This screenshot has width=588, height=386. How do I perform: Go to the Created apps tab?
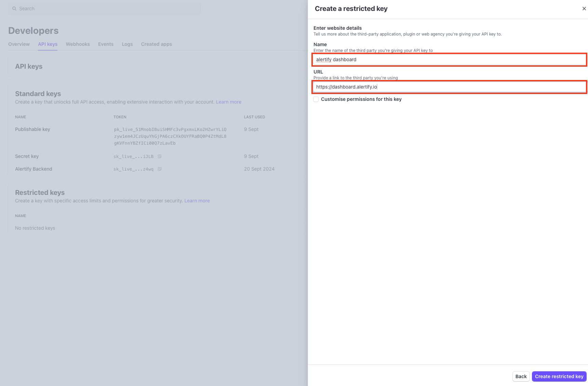[x=156, y=44]
